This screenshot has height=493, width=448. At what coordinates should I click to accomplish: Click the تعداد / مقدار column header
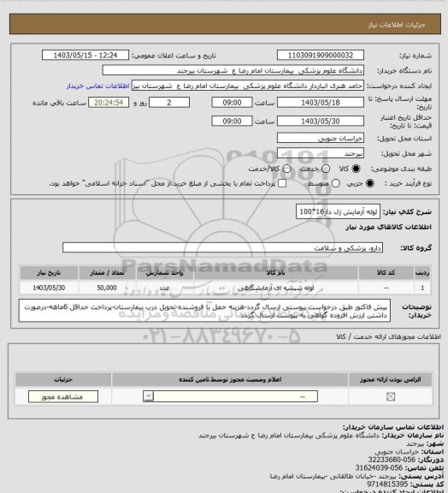pyautogui.click(x=107, y=272)
